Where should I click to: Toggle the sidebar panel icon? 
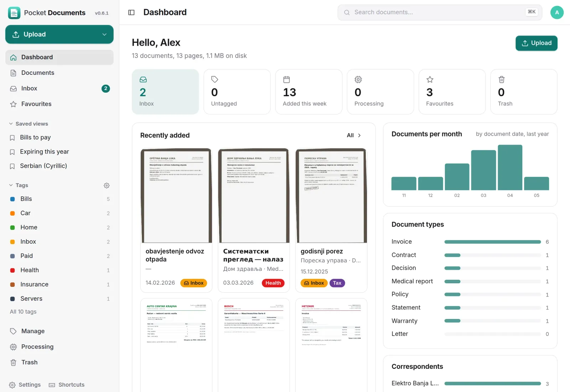point(131,12)
